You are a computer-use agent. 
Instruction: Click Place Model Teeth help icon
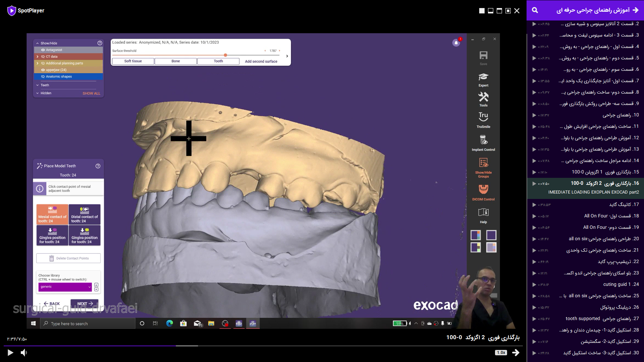click(x=98, y=166)
